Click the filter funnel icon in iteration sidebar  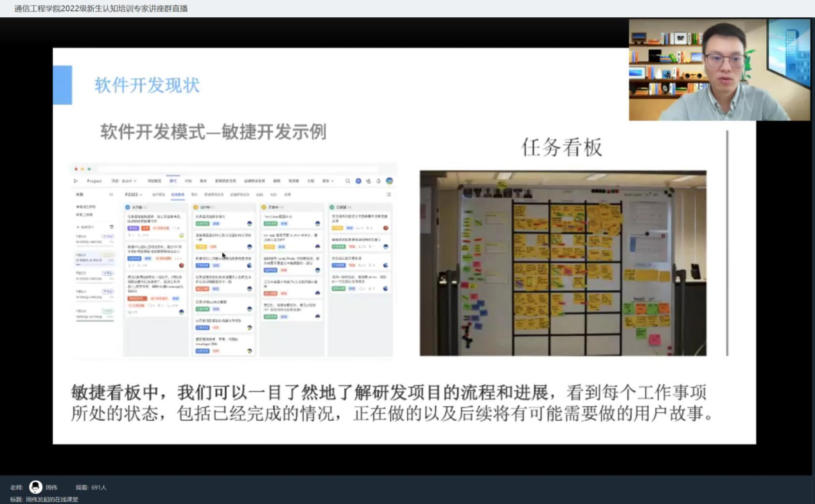112,227
